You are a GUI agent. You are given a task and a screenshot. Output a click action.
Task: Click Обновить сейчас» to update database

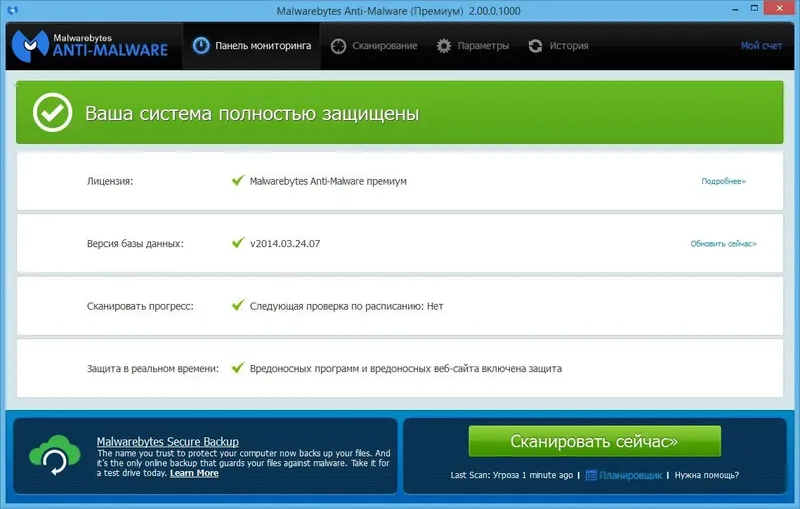tap(723, 244)
